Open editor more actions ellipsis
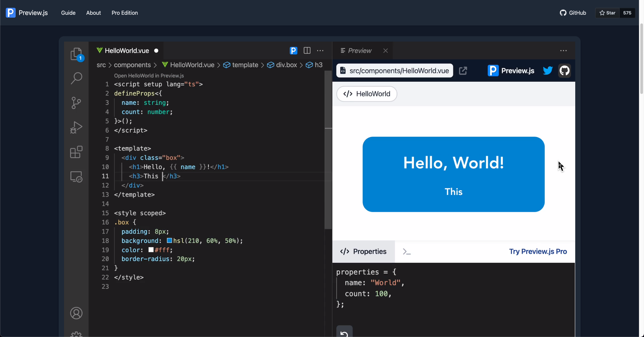 point(320,51)
